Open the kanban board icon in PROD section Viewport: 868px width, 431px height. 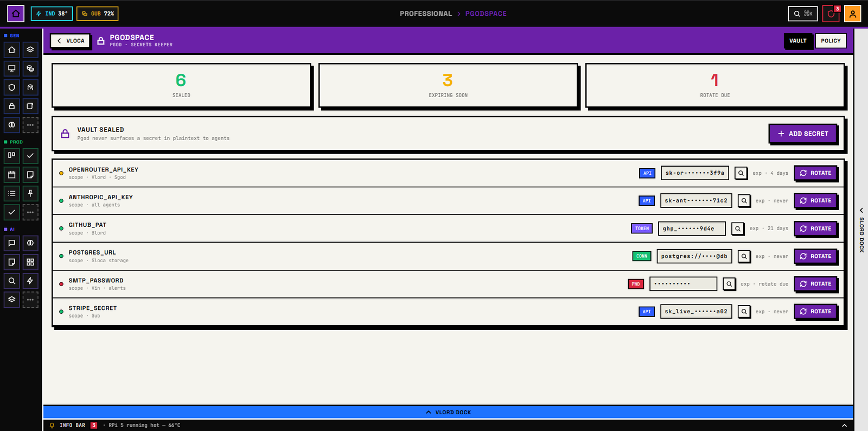12,156
